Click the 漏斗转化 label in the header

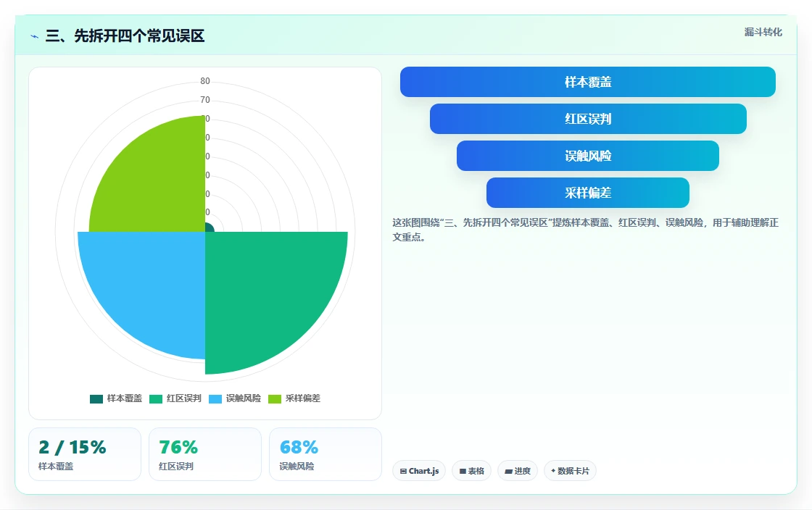[763, 32]
